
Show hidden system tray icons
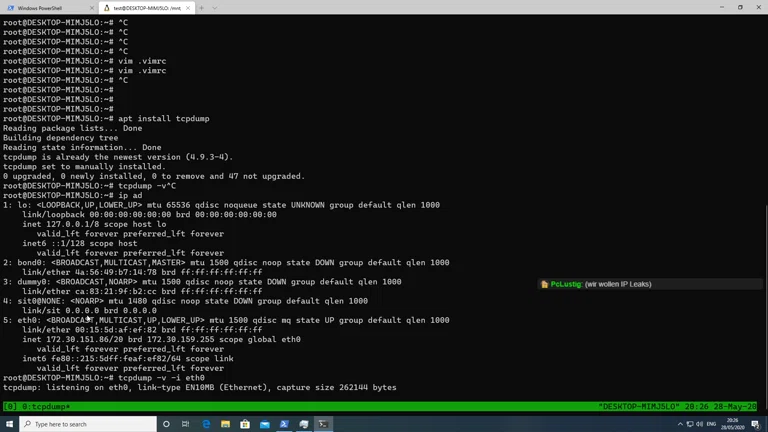tap(680, 424)
